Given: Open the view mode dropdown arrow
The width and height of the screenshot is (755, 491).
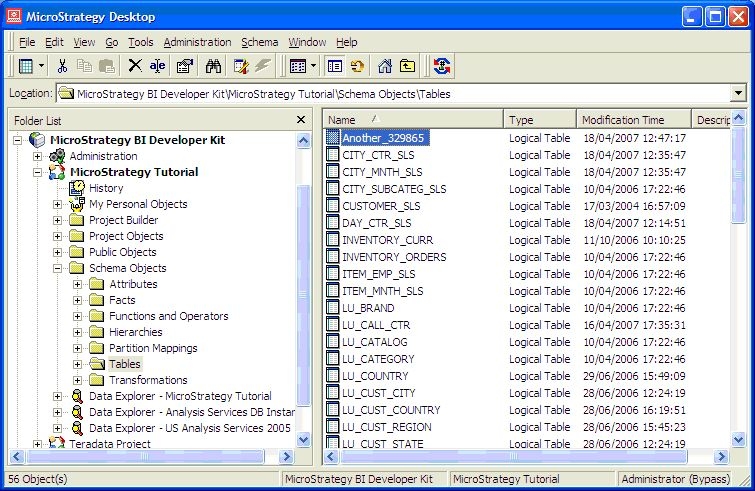Looking at the screenshot, I should point(314,66).
